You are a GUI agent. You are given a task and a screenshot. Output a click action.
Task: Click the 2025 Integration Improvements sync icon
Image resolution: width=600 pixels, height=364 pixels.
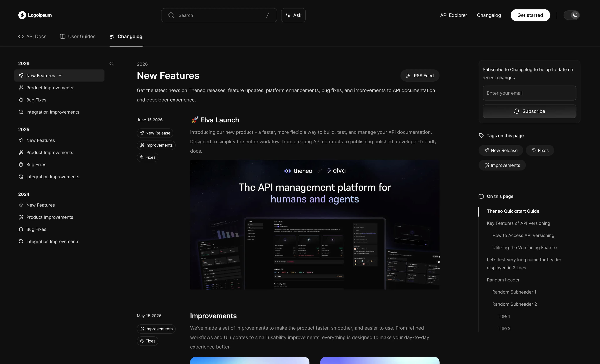[21, 177]
